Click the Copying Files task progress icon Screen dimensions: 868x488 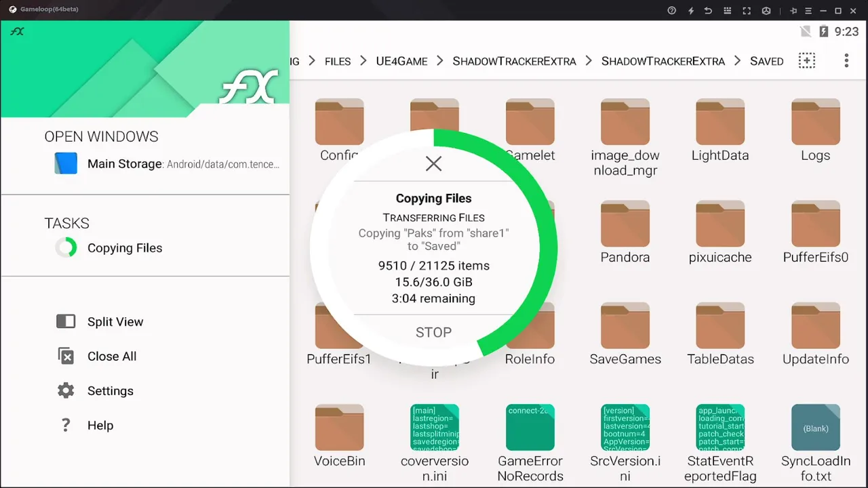(66, 247)
